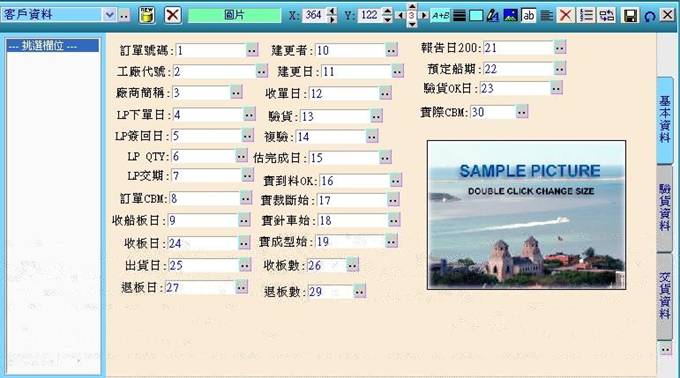Click the red X delete icon beside align tool
680x378 pixels.
[x=565, y=16]
